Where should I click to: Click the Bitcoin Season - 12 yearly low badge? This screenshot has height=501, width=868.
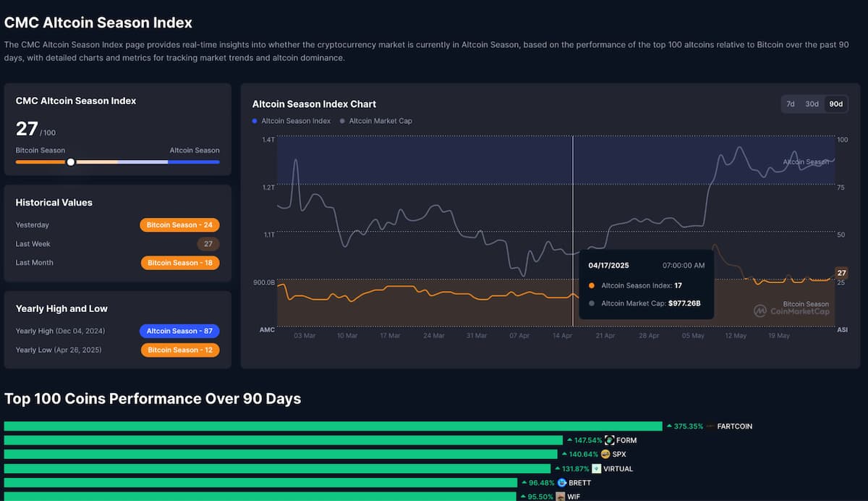coord(180,350)
